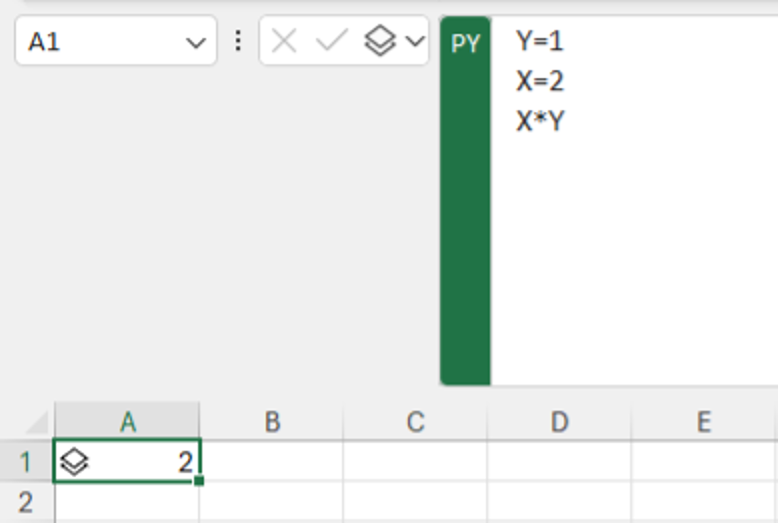Select column D header

click(559, 422)
